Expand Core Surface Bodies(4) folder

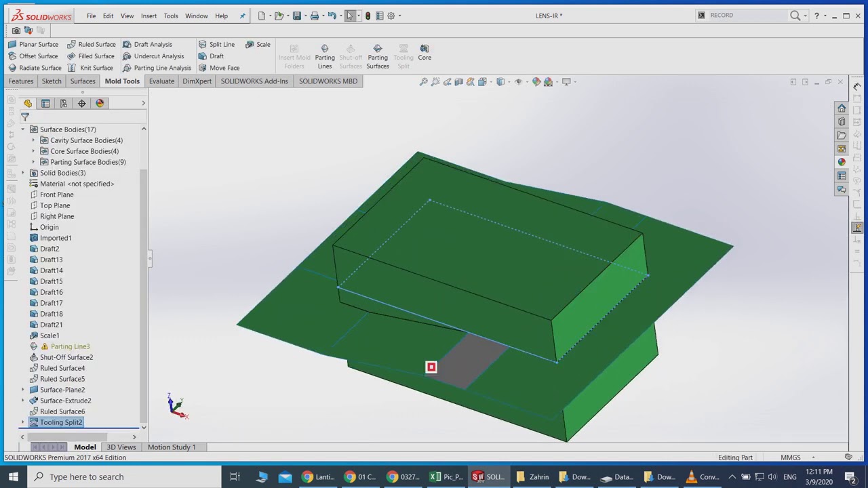[x=33, y=151]
